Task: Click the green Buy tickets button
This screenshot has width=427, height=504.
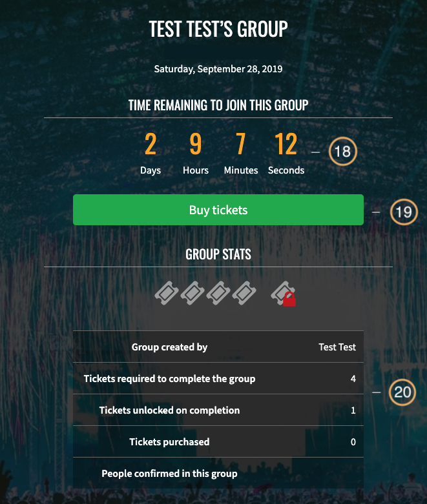Action: pyautogui.click(x=218, y=210)
